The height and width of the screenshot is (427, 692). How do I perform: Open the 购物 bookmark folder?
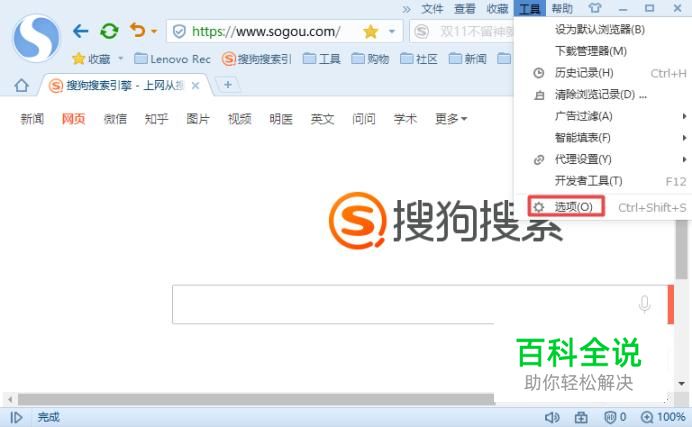[x=370, y=59]
